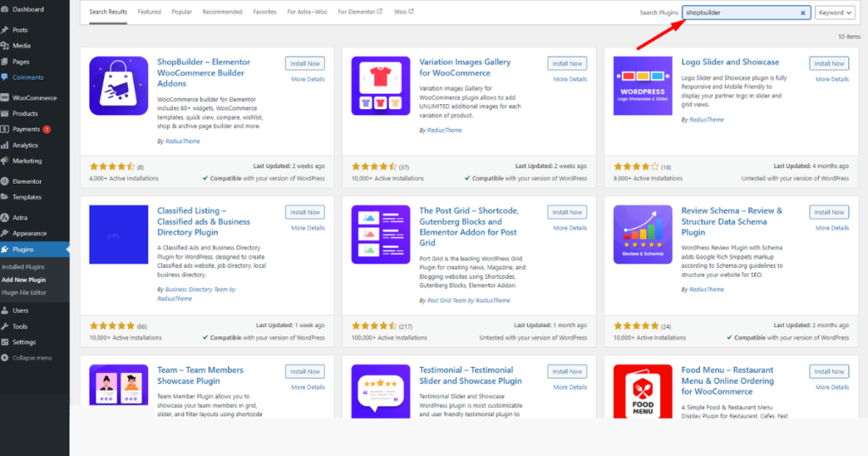
Task: Click the Pages icon in sidebar
Action: click(x=5, y=62)
